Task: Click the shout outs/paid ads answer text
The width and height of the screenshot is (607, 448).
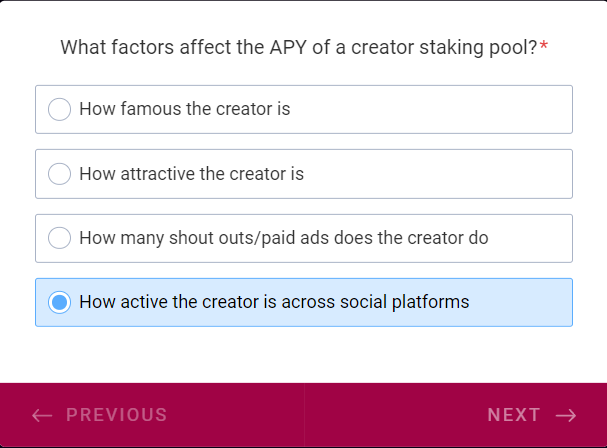Action: (283, 238)
